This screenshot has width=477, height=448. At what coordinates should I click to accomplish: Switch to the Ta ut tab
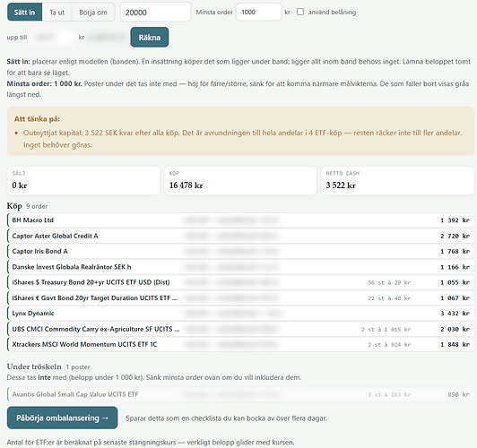click(56, 13)
